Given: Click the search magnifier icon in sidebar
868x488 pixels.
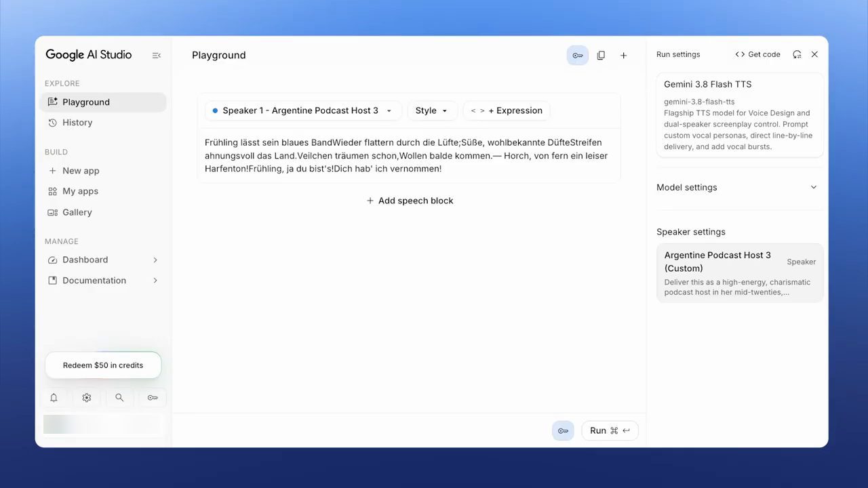Looking at the screenshot, I should (x=119, y=398).
